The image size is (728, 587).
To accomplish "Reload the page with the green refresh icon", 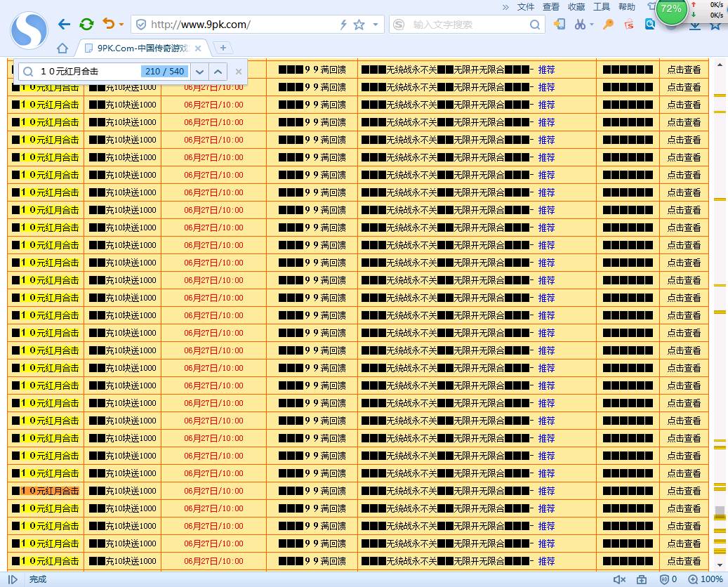I will pos(86,24).
